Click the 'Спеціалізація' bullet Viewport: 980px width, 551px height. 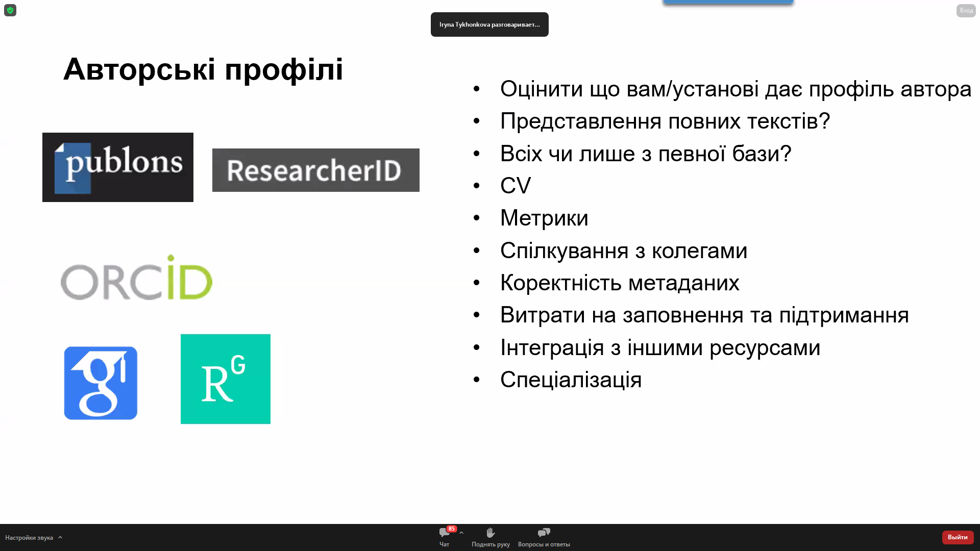click(571, 380)
